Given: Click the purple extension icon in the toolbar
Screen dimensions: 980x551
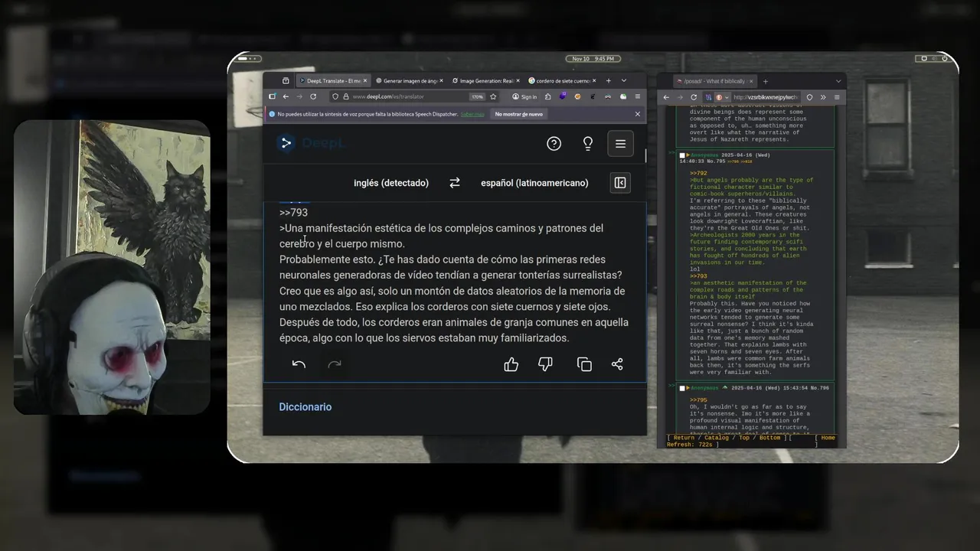Looking at the screenshot, I should point(563,96).
